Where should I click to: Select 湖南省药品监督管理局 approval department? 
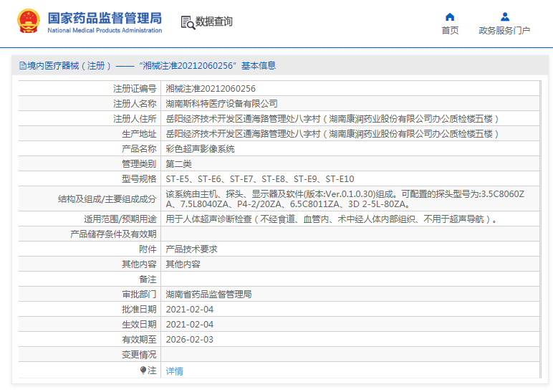(208, 295)
